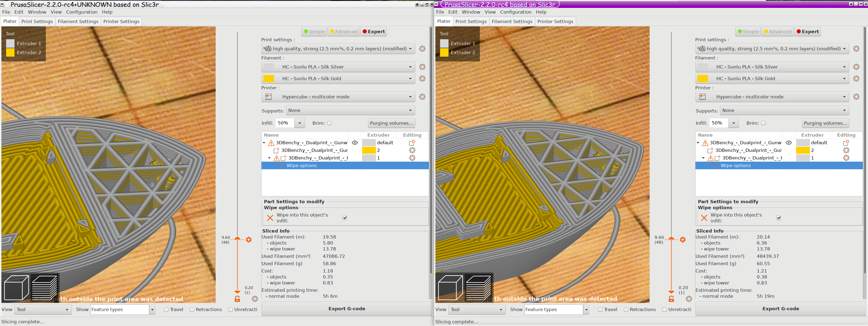This screenshot has width=868, height=326.
Task: Click layer slider gear icon in left window
Action: tap(255, 299)
